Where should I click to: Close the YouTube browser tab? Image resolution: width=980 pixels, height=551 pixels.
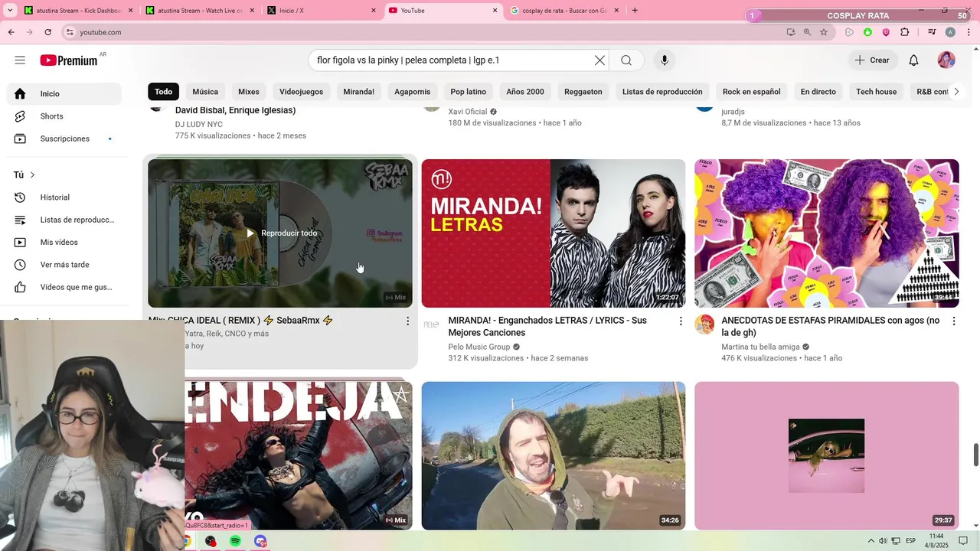[x=495, y=11]
